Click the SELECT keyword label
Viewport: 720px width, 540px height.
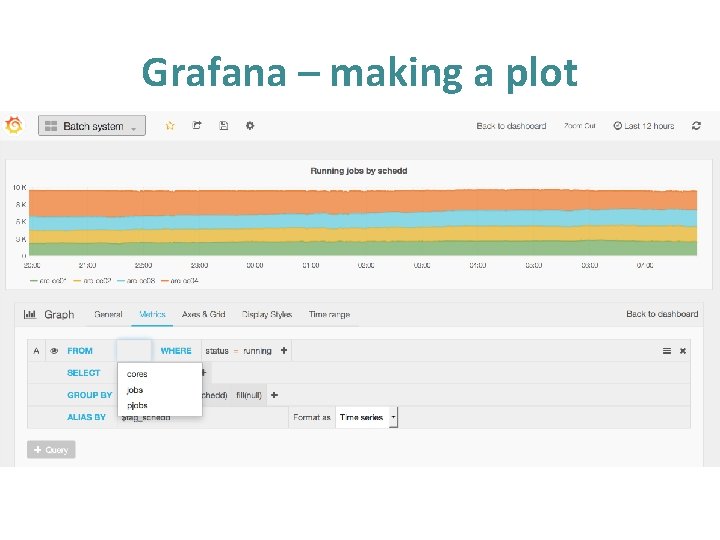point(84,373)
